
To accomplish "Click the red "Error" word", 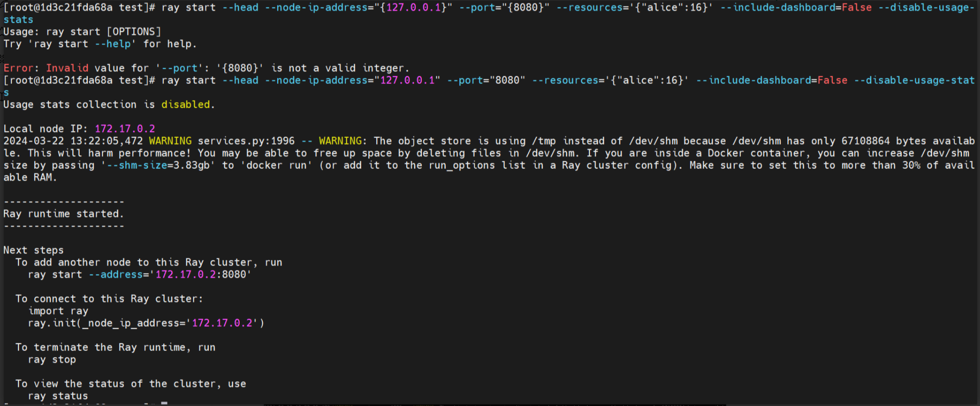I will [x=18, y=68].
